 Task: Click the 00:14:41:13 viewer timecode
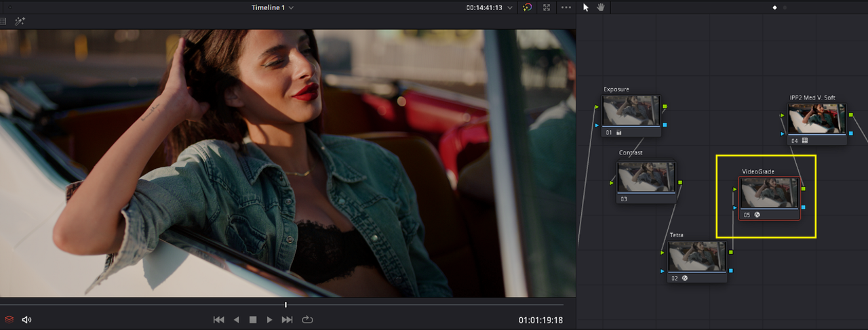tap(484, 8)
